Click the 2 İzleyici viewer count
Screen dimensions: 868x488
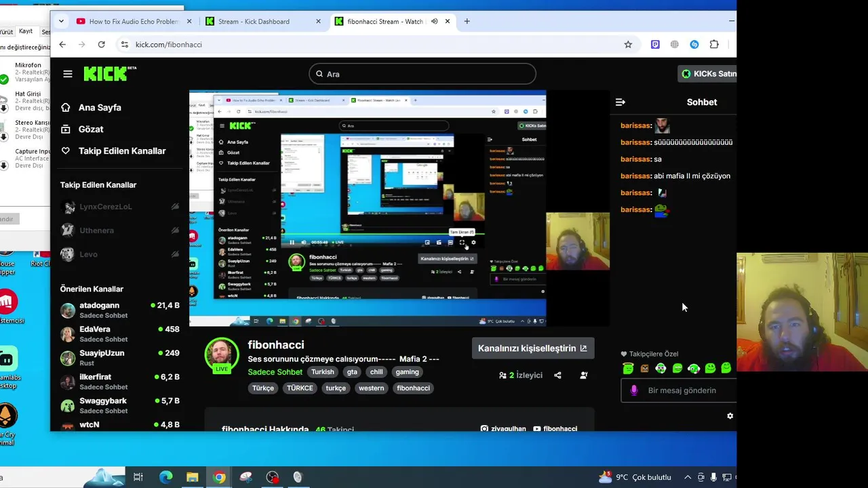click(x=520, y=375)
